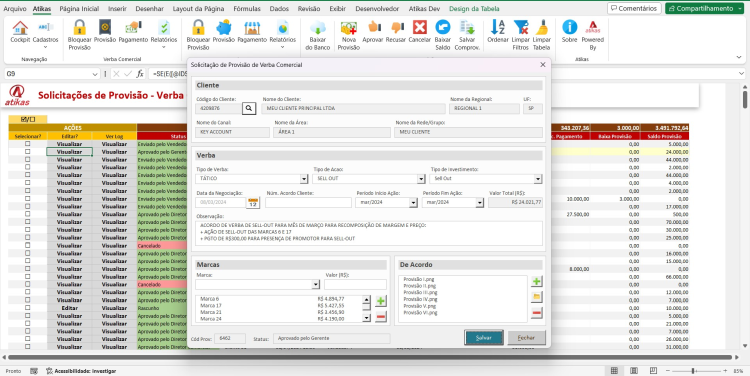
Task: Click the Compartilhamento button
Action: [704, 9]
